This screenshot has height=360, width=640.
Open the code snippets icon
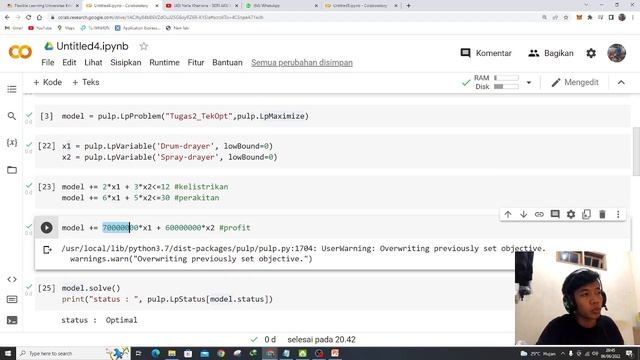pyautogui.click(x=12, y=280)
